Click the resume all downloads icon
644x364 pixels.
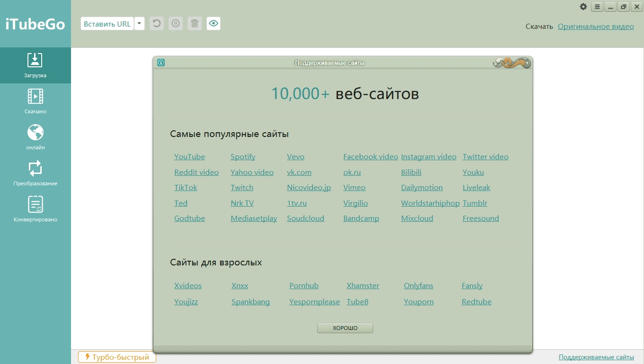click(157, 23)
